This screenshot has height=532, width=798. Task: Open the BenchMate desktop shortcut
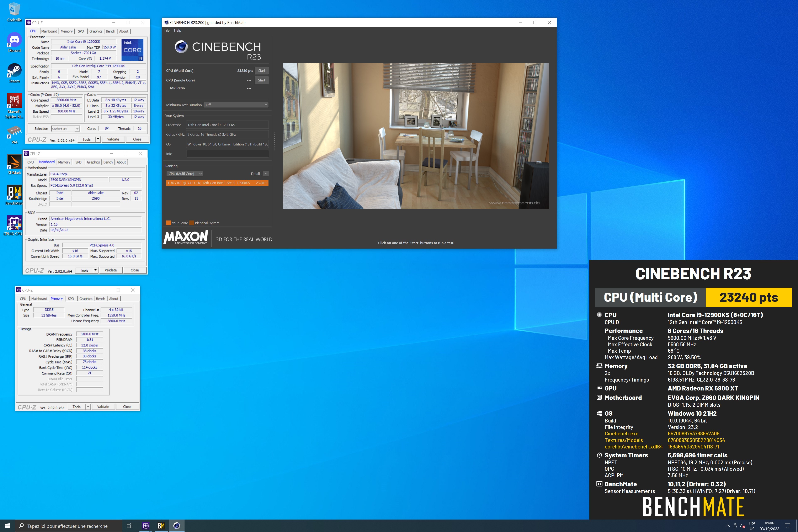pos(14,195)
